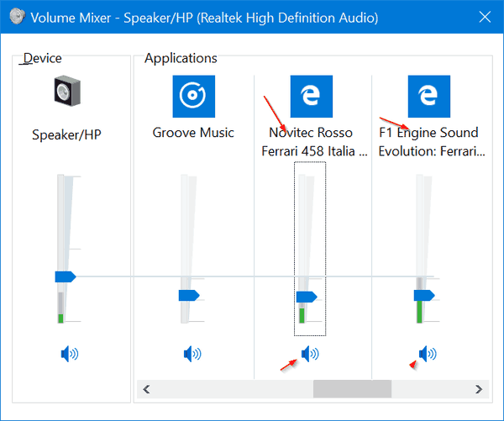Image resolution: width=504 pixels, height=421 pixels.
Task: Click the Volume Mixer title bar icon
Action: [14, 17]
